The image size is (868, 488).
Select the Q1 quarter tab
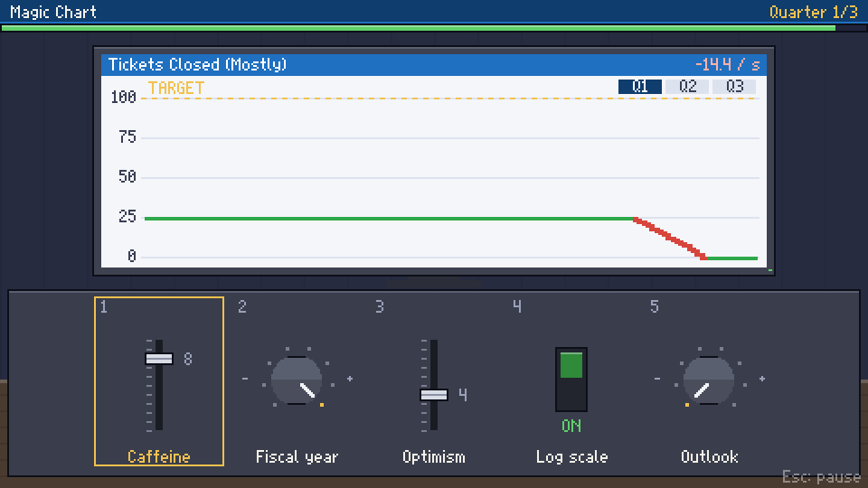click(x=639, y=87)
